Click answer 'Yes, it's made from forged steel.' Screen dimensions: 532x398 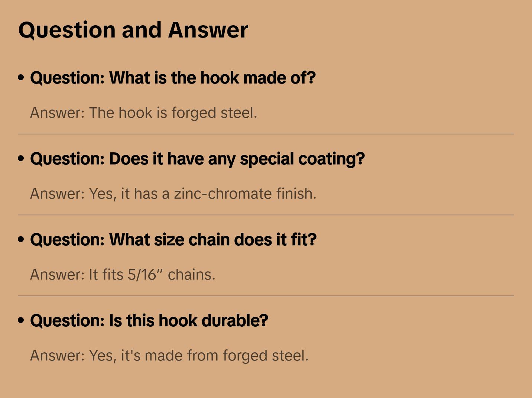(169, 356)
